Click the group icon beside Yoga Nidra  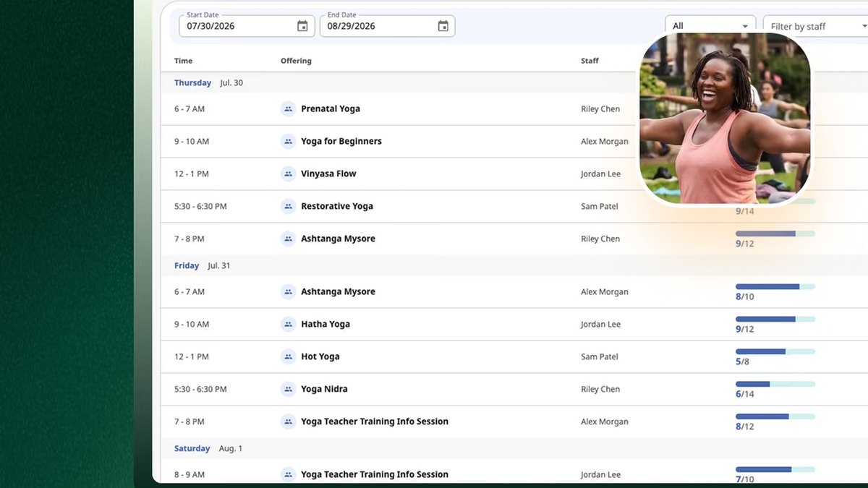pyautogui.click(x=288, y=390)
